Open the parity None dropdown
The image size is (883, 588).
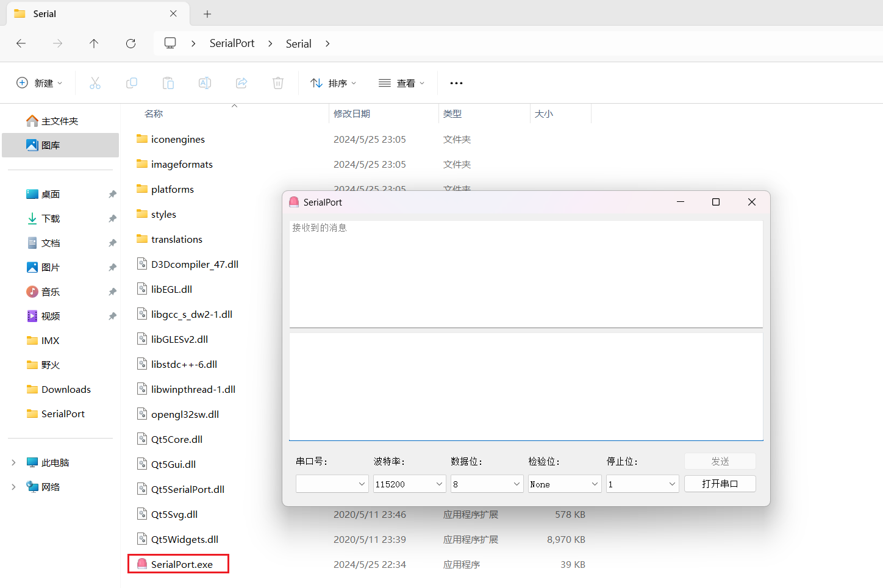565,484
